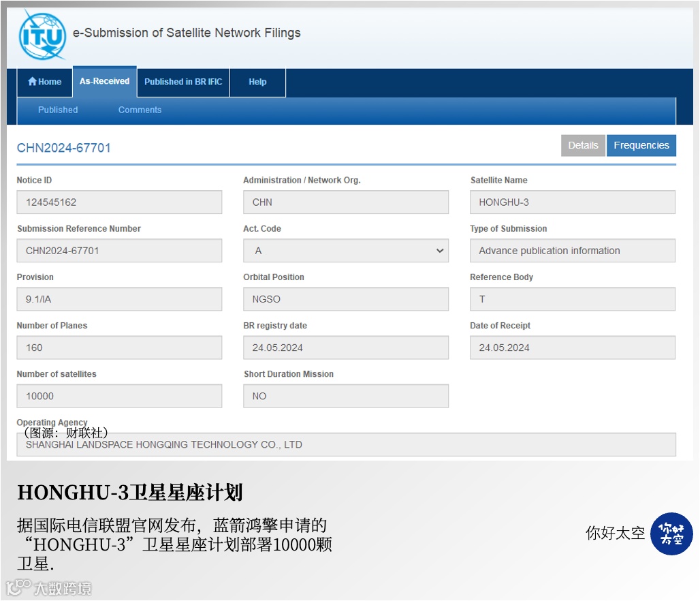
Task: Click the Home house icon
Action: pos(32,81)
